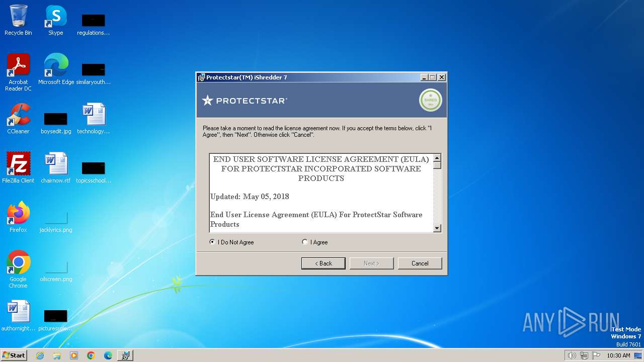Select the Firefox desktop shortcut
The height and width of the screenshot is (362, 644).
[18, 217]
